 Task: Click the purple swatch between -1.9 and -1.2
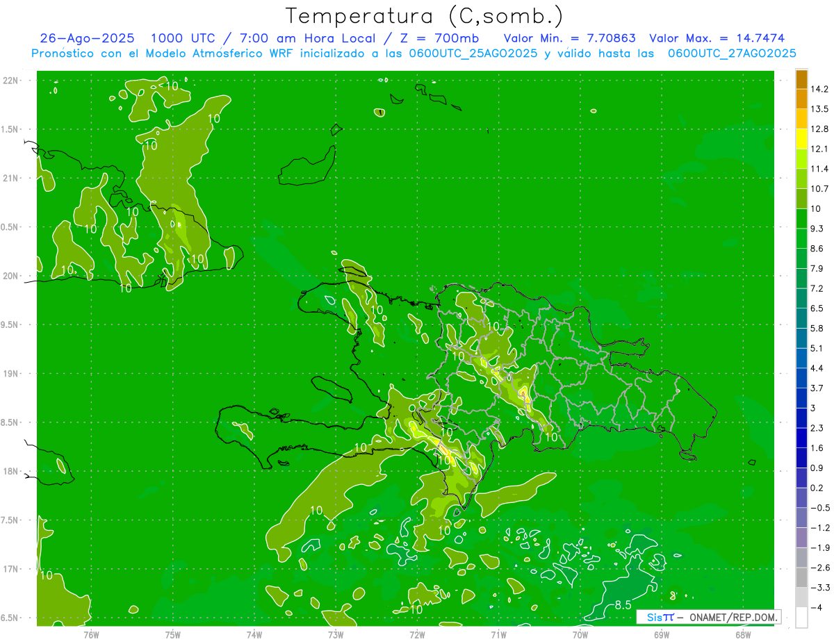click(x=801, y=538)
